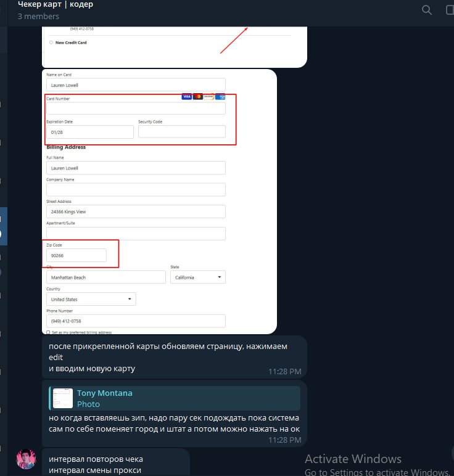Click the Phone Number field

pyautogui.click(x=136, y=321)
